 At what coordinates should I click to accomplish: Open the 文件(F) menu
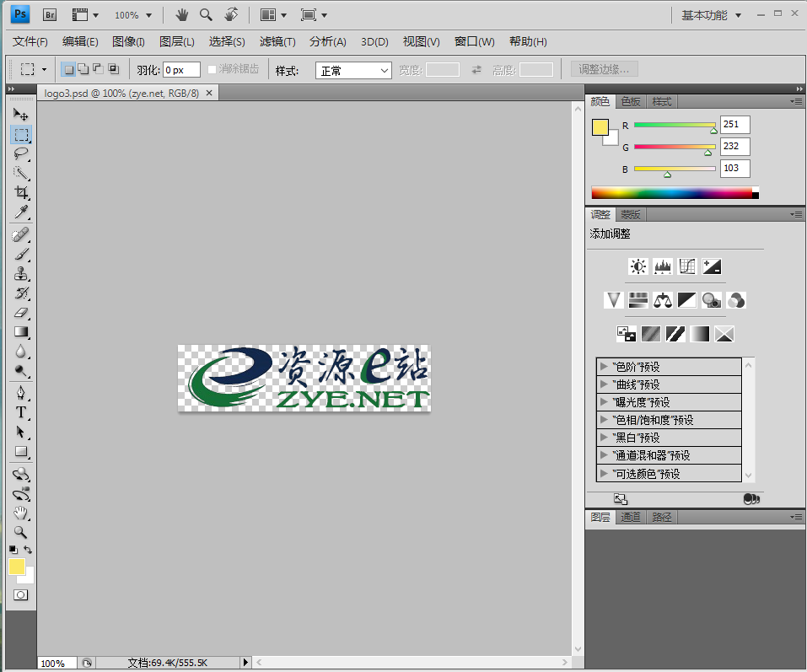(x=30, y=41)
